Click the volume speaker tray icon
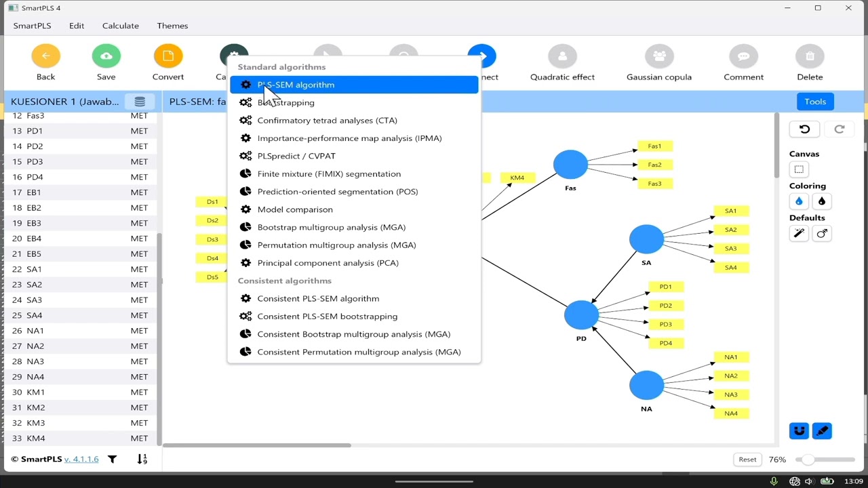Image resolution: width=868 pixels, height=488 pixels. [809, 481]
